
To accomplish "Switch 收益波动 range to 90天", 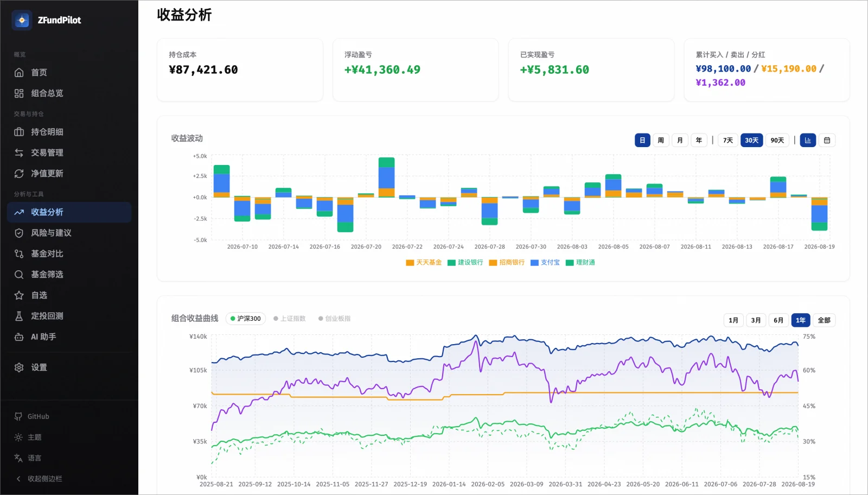I will click(777, 141).
